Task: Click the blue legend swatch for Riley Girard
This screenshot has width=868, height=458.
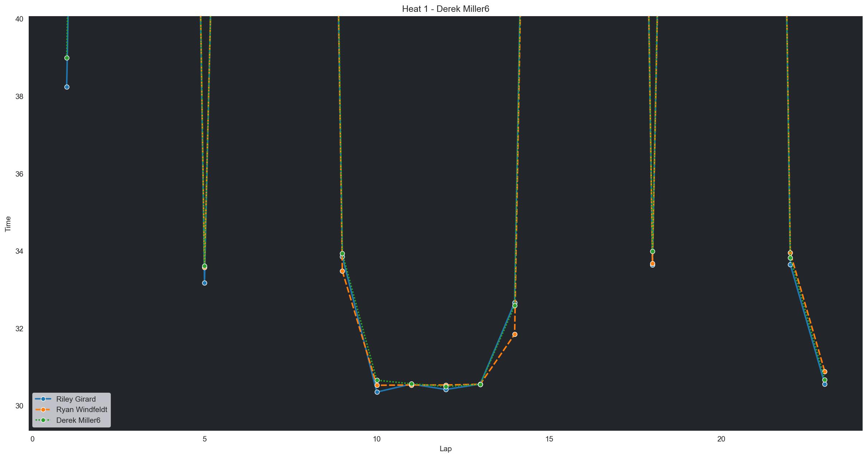Action: (x=43, y=399)
